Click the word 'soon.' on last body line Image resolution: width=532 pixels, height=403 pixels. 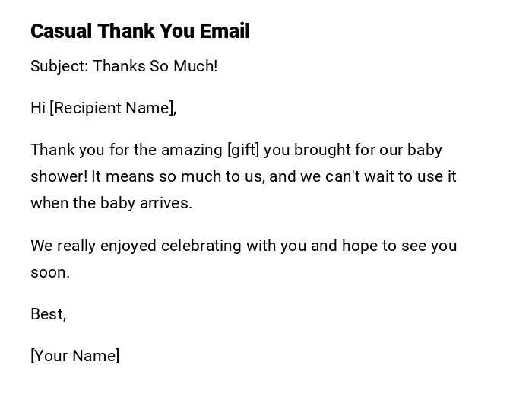pyautogui.click(x=50, y=272)
